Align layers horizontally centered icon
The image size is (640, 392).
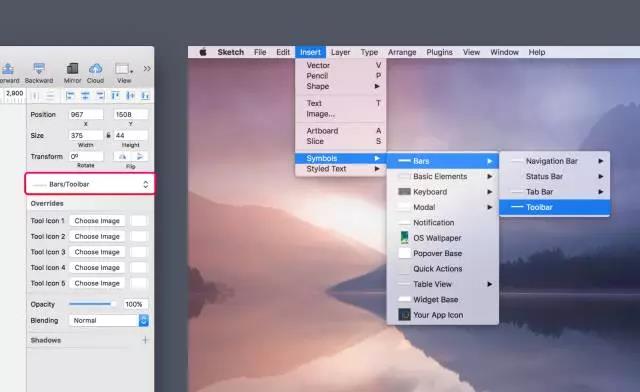(x=85, y=96)
